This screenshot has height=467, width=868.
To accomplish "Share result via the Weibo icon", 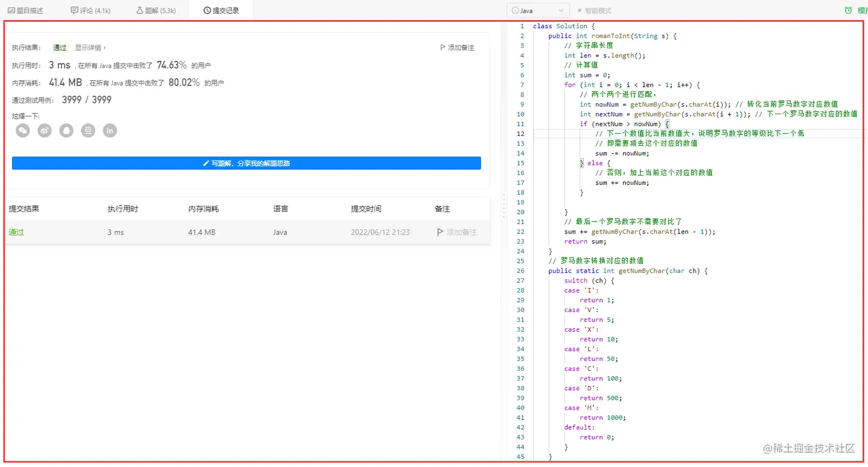I will click(45, 131).
